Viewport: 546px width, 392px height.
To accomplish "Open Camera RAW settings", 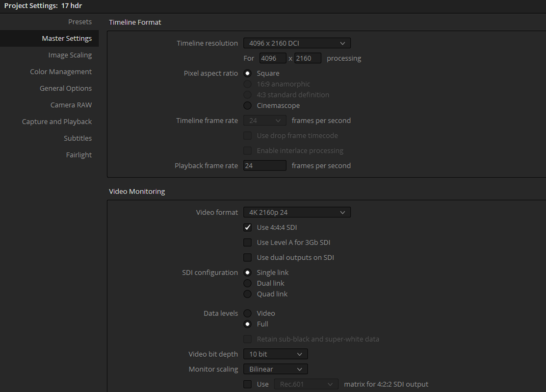I will [x=71, y=105].
